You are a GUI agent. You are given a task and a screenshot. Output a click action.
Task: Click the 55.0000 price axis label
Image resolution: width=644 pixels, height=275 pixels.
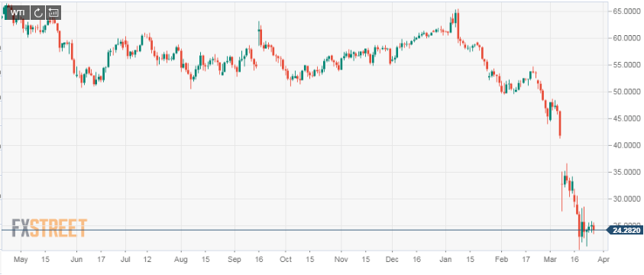[x=626, y=65]
